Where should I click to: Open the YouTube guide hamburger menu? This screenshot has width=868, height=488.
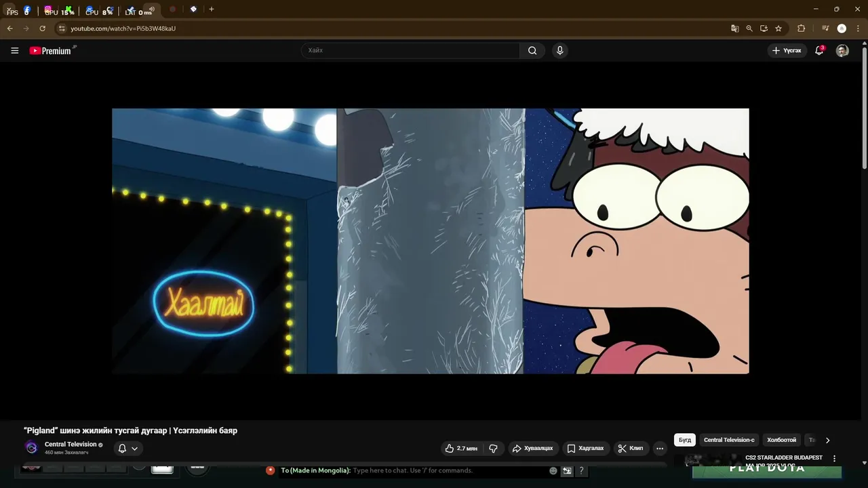pos(14,50)
